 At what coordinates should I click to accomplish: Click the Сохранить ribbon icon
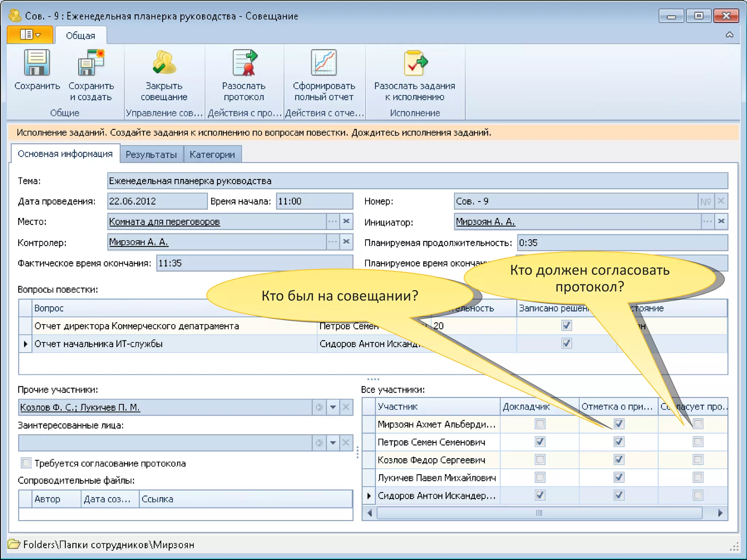coord(36,63)
